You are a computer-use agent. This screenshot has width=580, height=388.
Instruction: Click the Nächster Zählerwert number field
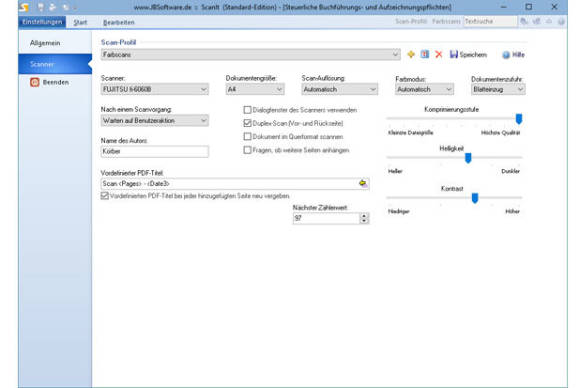tap(326, 218)
